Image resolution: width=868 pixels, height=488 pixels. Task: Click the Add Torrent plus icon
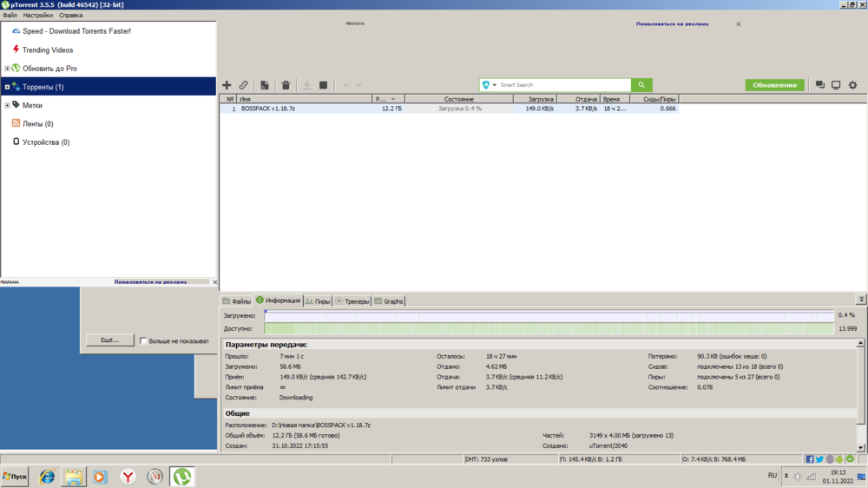[x=227, y=85]
